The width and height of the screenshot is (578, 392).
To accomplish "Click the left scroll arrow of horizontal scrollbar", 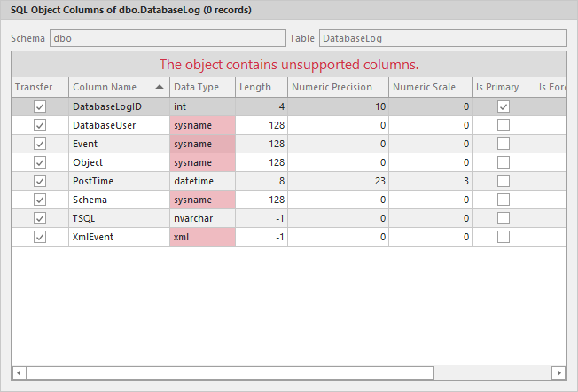I will 20,372.
